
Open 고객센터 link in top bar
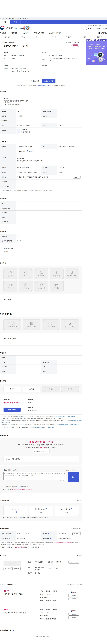[x=90, y=25]
